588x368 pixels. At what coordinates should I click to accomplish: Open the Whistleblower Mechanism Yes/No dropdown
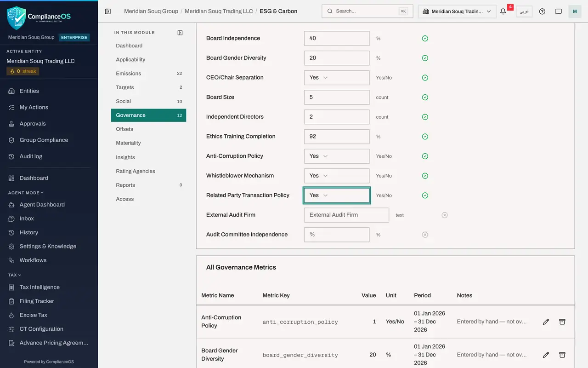(337, 176)
